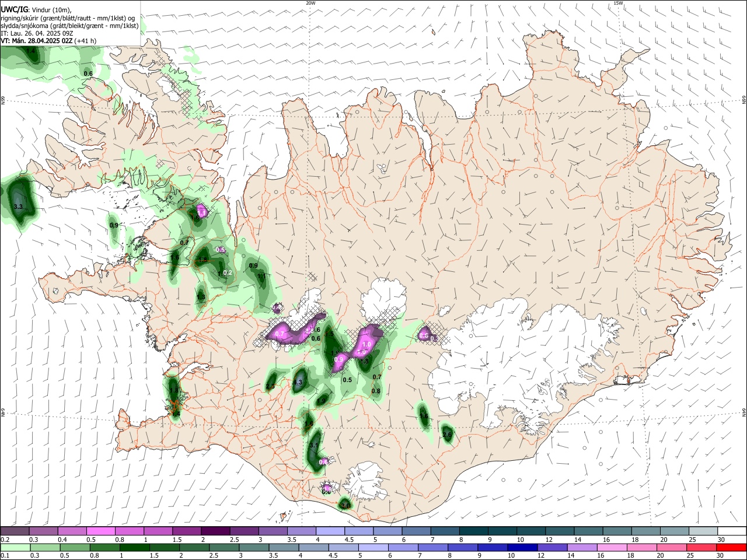Select the bright red bottom-row swatch at 30
The image size is (747, 560).
(732, 547)
